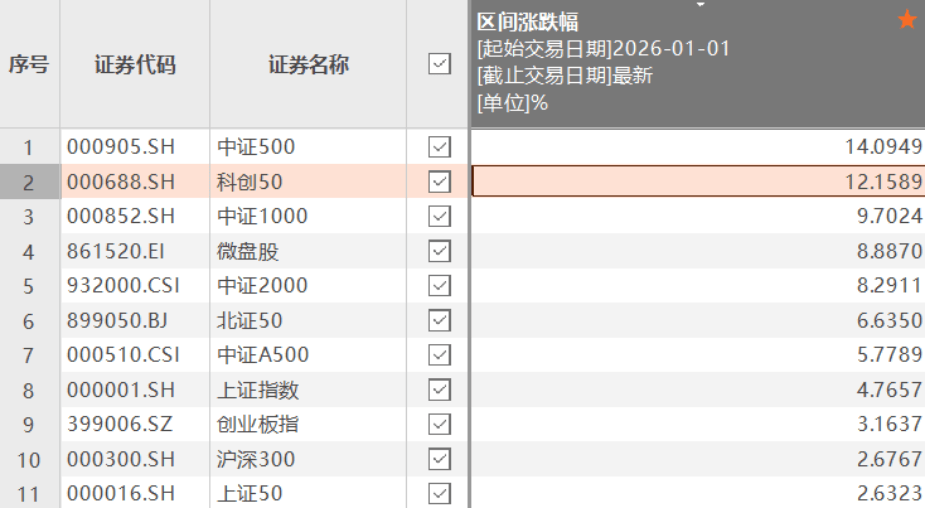Open the sort arrow above 区间涨跌幅 column
926x508 pixels.
(700, 5)
